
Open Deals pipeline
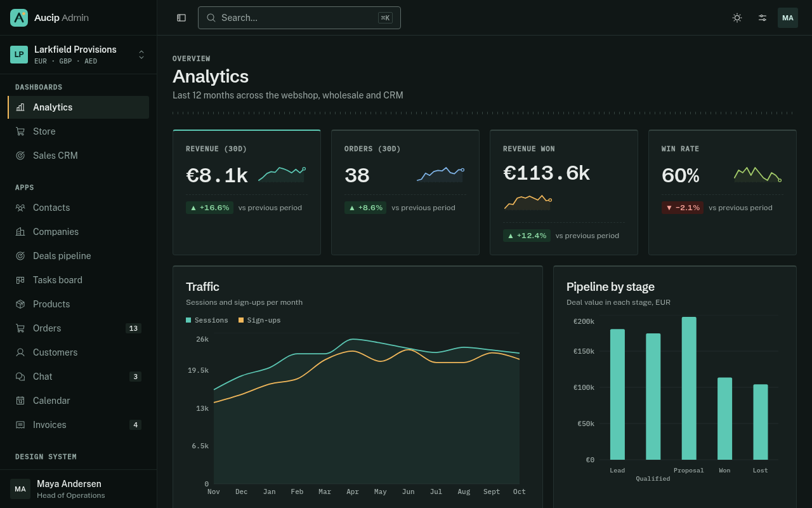(x=78, y=256)
